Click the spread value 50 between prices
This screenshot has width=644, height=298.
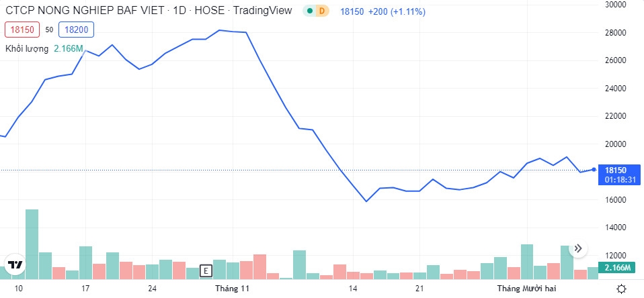(x=50, y=30)
